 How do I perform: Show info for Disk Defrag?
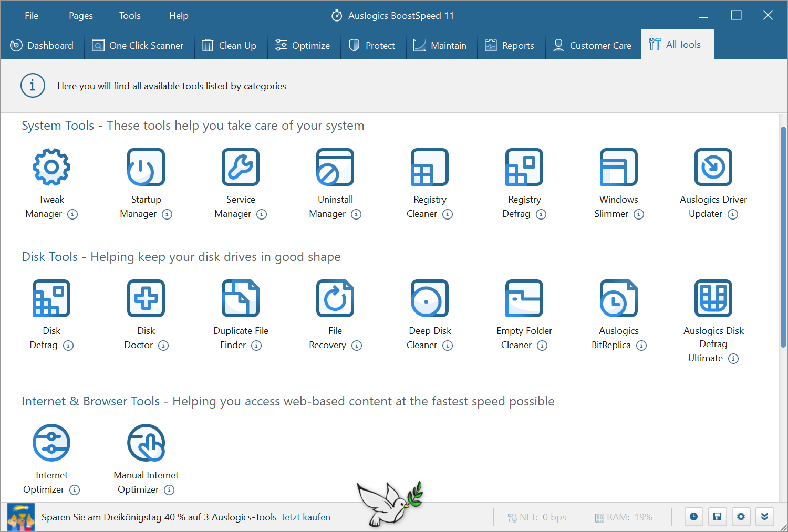(68, 346)
